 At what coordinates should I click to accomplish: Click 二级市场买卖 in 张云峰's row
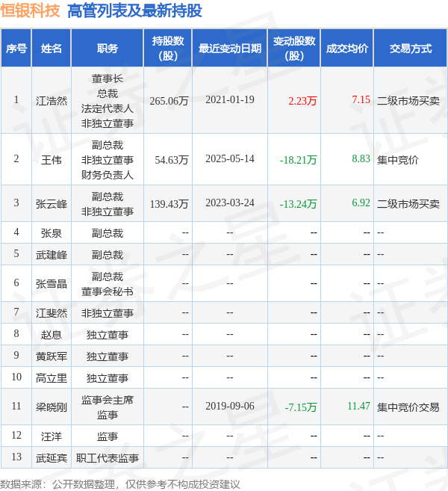408,204
